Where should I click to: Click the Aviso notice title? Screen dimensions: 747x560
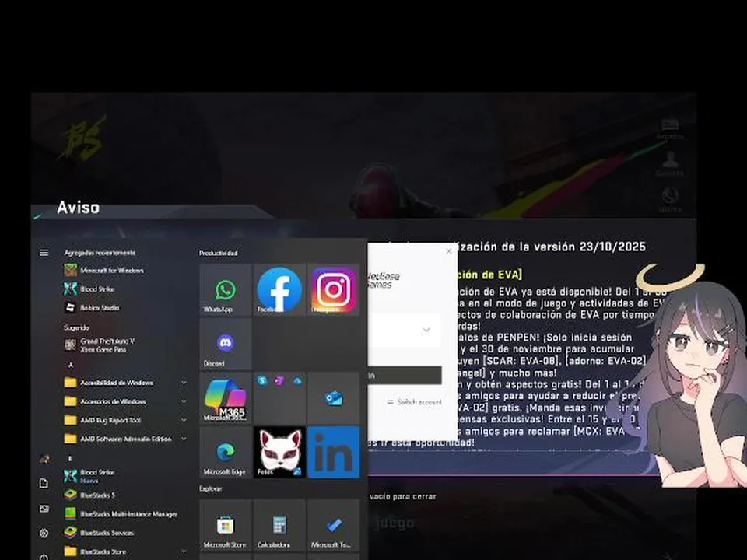(x=78, y=208)
